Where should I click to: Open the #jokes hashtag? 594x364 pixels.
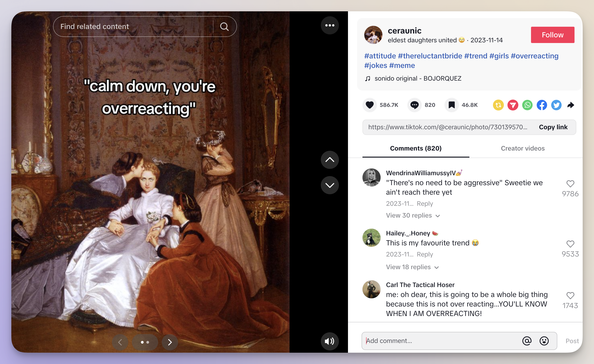coord(376,65)
